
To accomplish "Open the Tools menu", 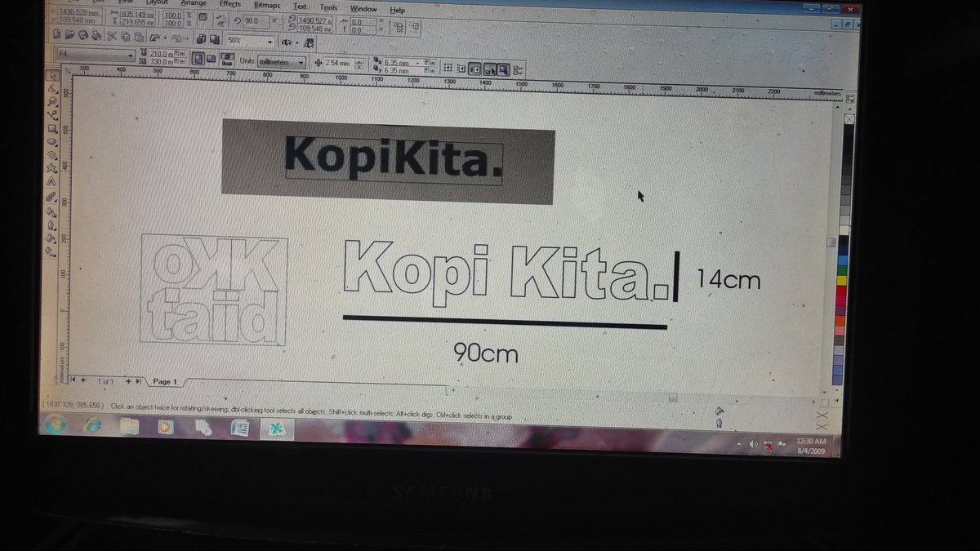I will [x=328, y=7].
